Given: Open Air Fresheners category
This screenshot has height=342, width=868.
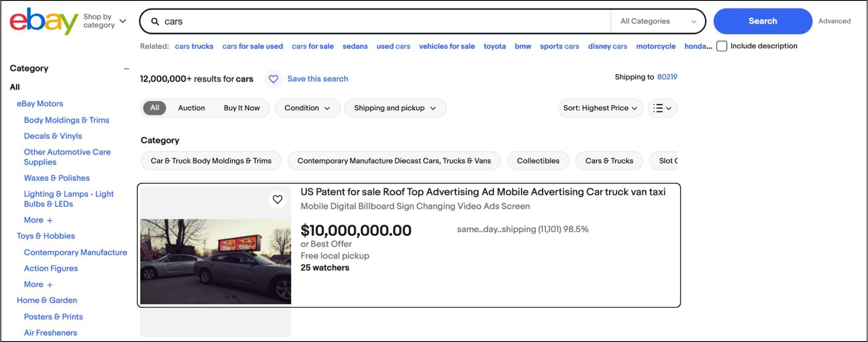Looking at the screenshot, I should pyautogui.click(x=50, y=333).
